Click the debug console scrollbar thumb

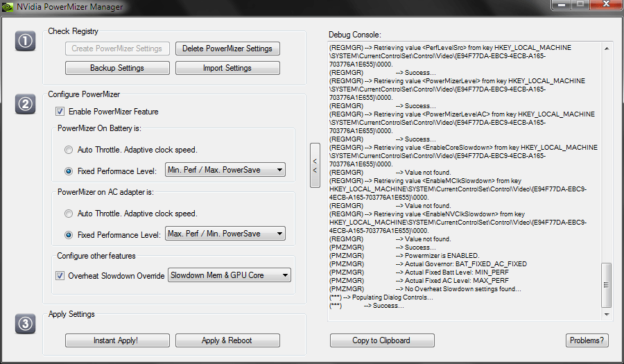pyautogui.click(x=606, y=285)
